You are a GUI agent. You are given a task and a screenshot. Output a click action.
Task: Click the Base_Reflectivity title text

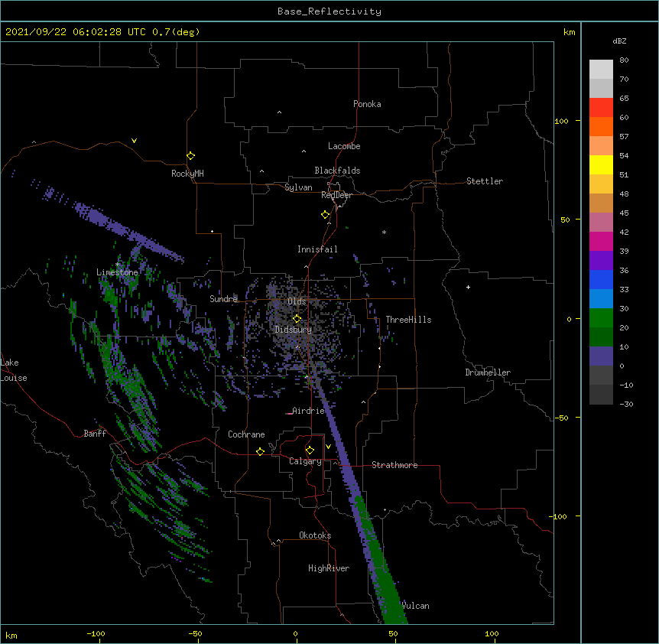[x=329, y=11]
